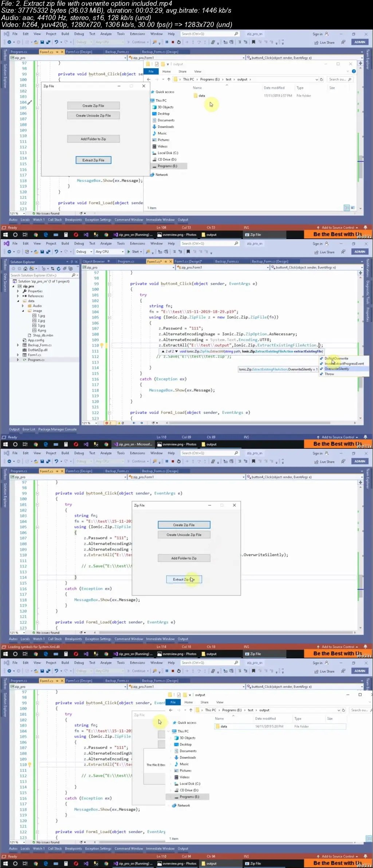Image resolution: width=373 pixels, height=868 pixels.
Task: Select 2.jpg in Solution Explorer
Action: coord(39,321)
